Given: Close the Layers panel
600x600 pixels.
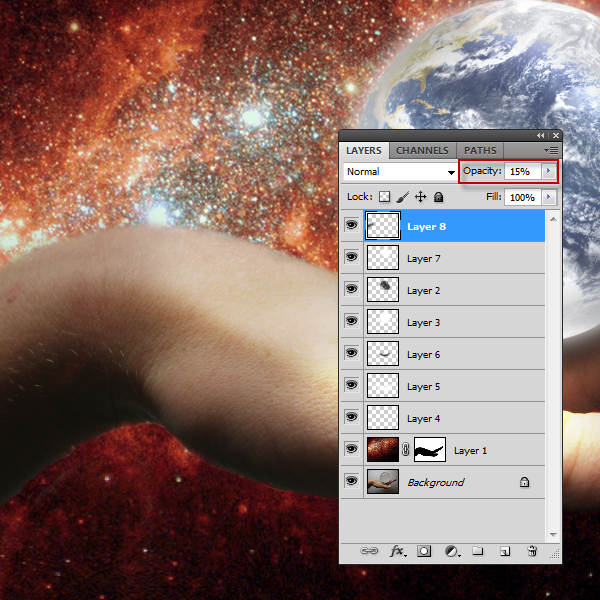Looking at the screenshot, I should [x=556, y=135].
